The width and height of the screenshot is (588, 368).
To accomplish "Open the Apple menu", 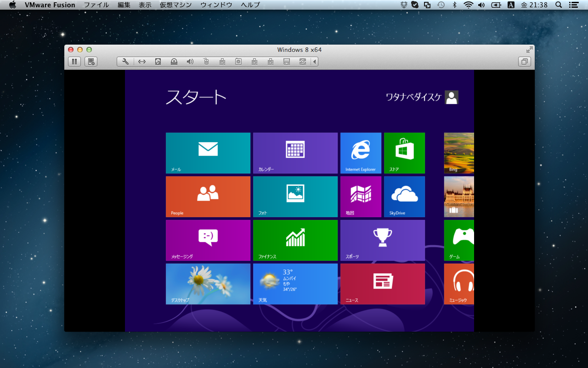I will pos(12,5).
